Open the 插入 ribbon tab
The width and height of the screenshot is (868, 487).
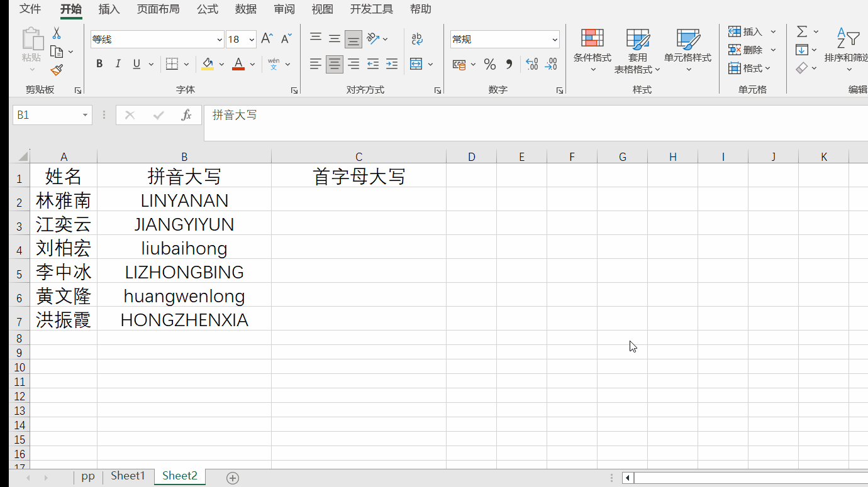[x=109, y=9]
